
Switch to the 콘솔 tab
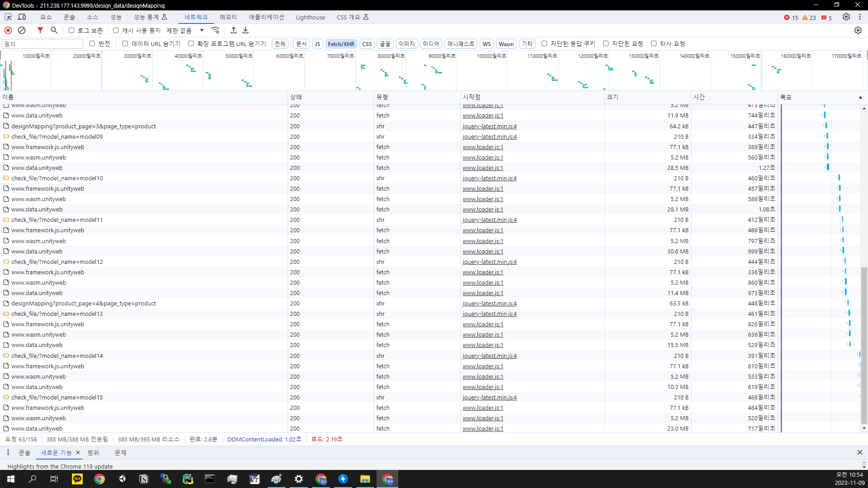pos(69,17)
